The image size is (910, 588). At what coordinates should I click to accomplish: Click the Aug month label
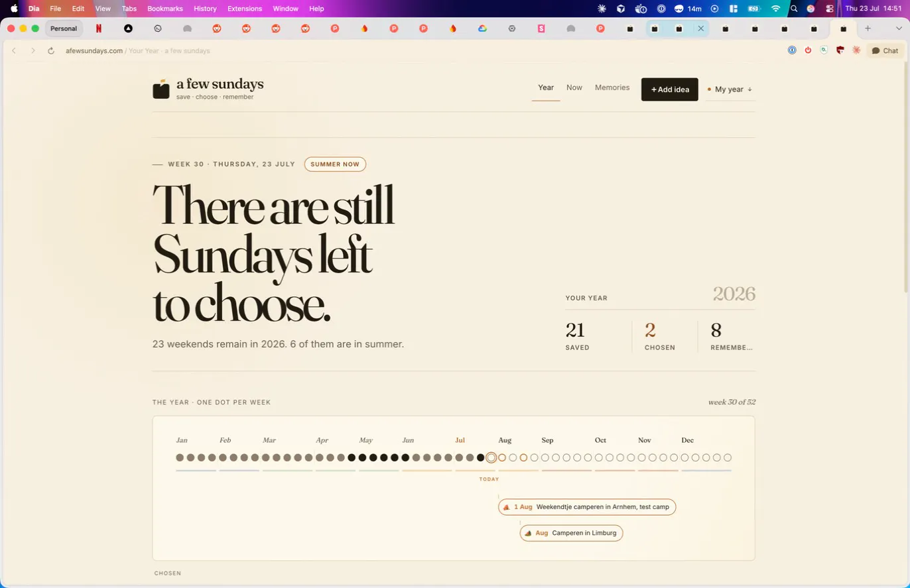(505, 440)
